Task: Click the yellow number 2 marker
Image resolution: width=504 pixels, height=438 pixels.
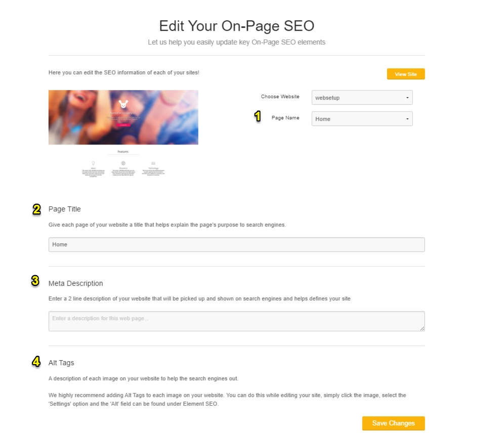Action: [36, 209]
